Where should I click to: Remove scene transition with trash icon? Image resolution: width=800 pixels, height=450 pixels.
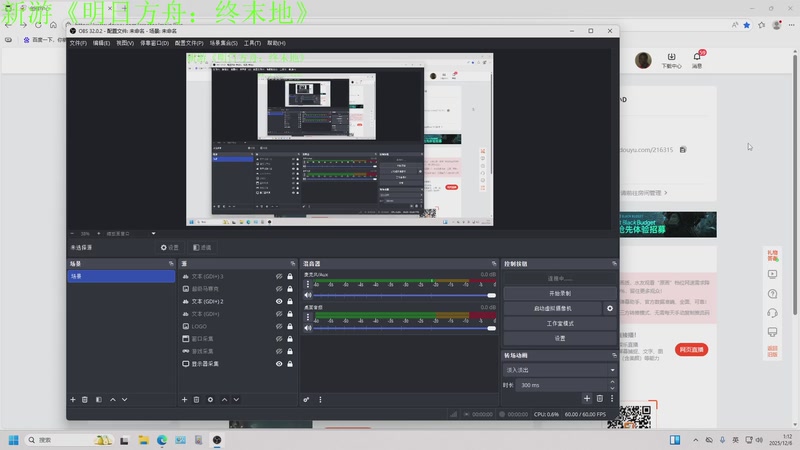pyautogui.click(x=600, y=398)
